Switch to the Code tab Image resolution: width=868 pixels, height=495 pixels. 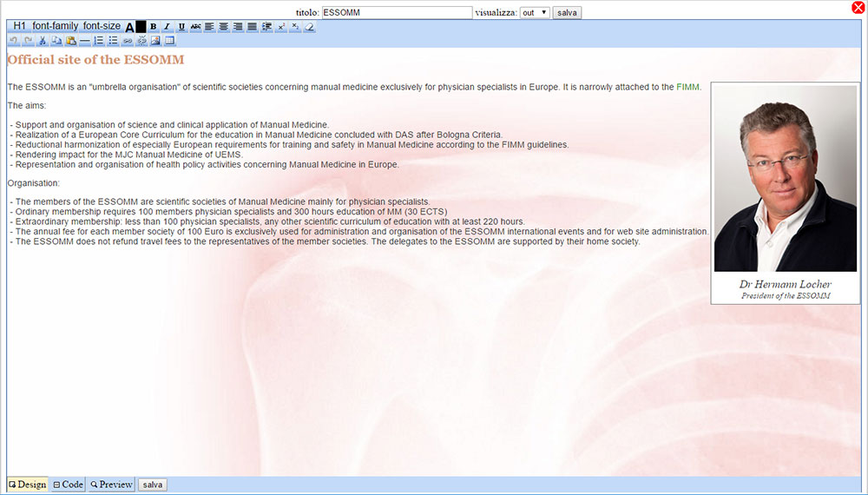[68, 485]
